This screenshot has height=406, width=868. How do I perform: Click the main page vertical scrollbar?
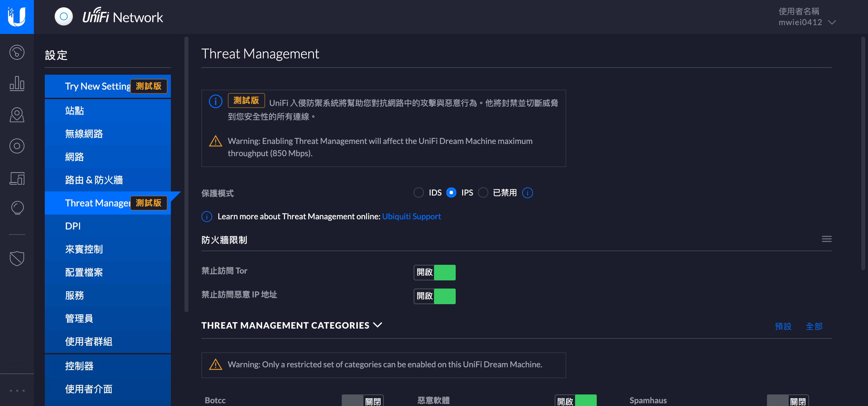pyautogui.click(x=863, y=153)
